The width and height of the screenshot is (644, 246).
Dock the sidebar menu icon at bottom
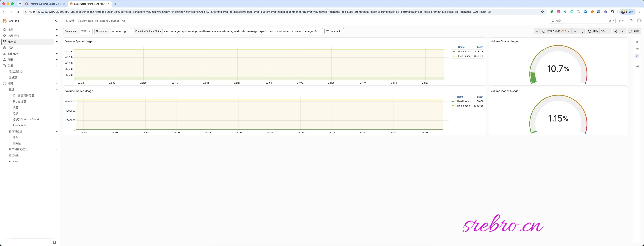click(54, 242)
